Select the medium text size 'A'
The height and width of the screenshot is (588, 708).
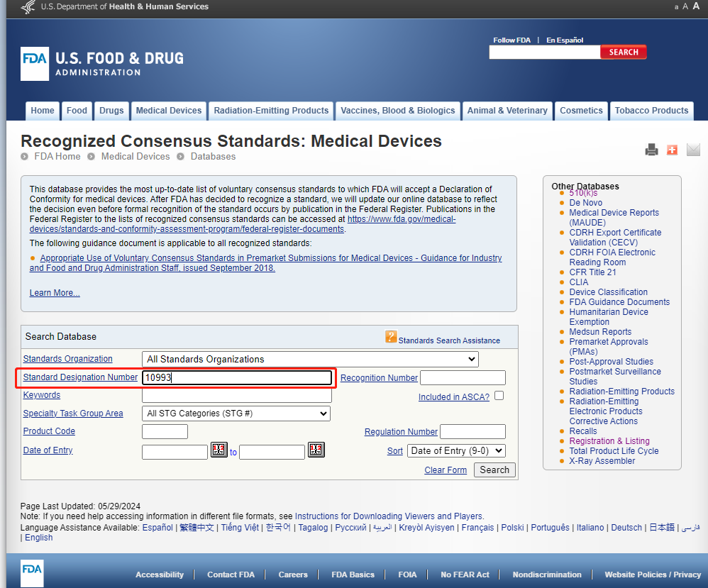click(x=685, y=6)
